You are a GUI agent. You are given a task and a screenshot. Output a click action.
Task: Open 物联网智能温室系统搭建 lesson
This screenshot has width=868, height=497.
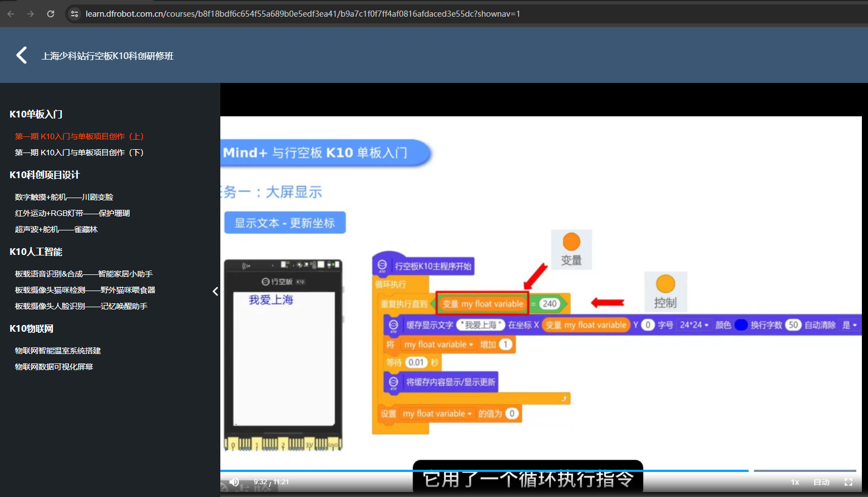click(58, 351)
